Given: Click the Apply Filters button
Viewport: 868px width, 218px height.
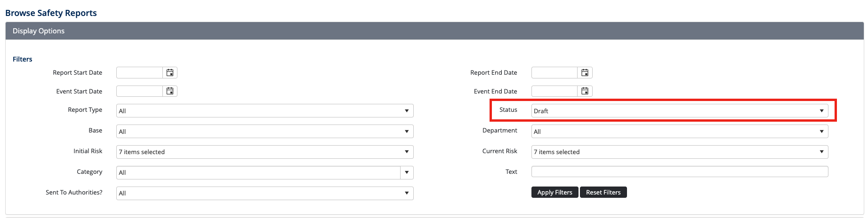Looking at the screenshot, I should click(555, 193).
